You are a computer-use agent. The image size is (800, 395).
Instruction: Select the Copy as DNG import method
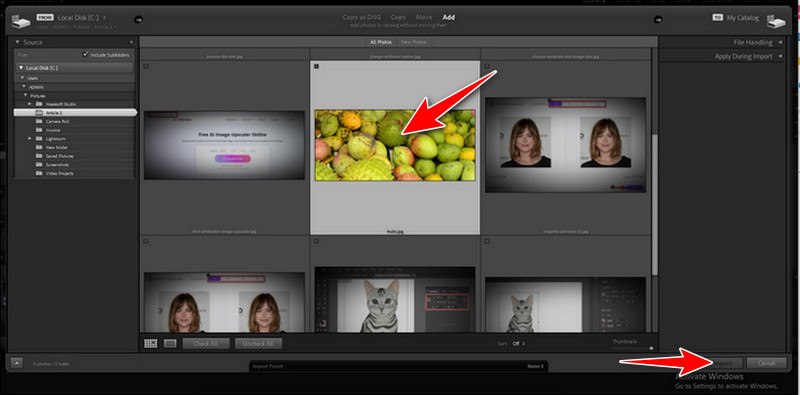click(x=363, y=17)
